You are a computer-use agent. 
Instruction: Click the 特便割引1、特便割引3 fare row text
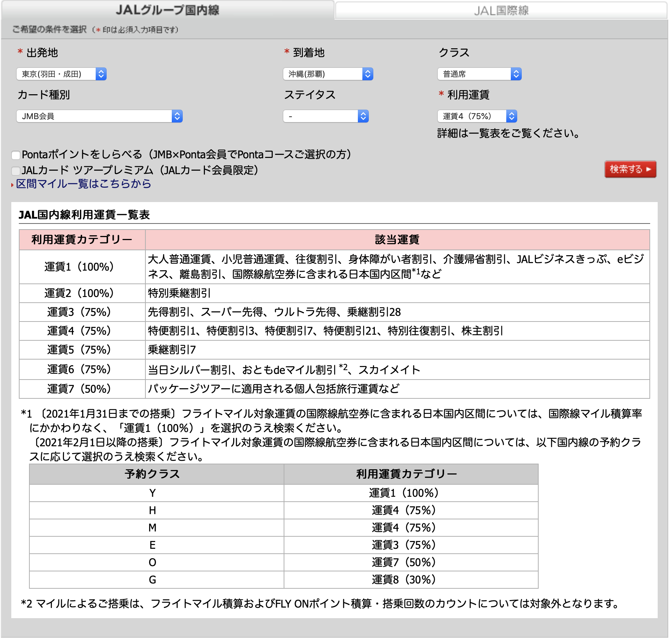[325, 331]
